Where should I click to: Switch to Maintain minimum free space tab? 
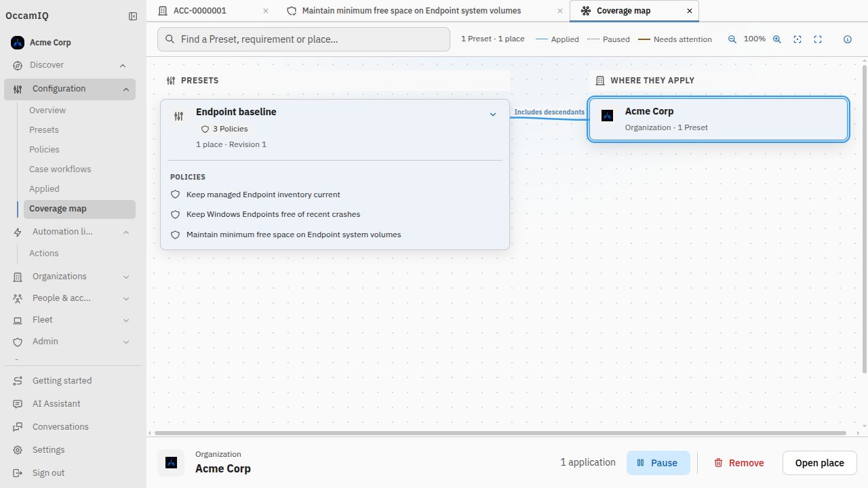point(412,11)
